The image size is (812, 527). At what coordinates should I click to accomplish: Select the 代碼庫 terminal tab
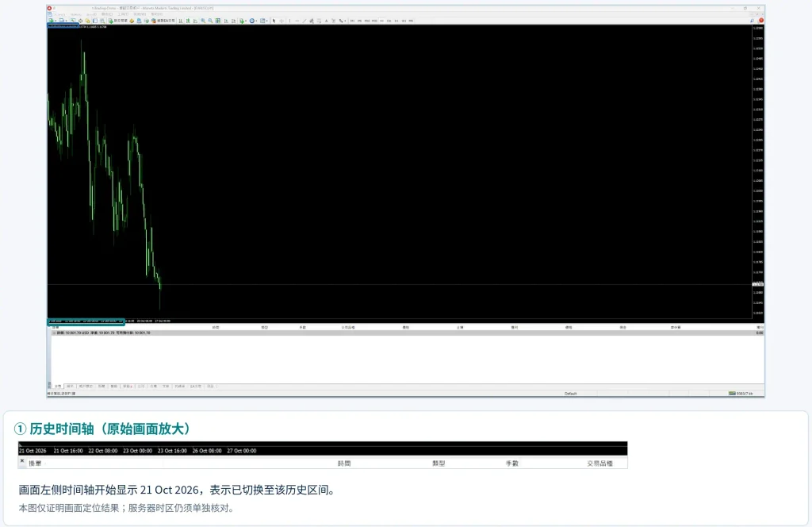[x=180, y=386]
